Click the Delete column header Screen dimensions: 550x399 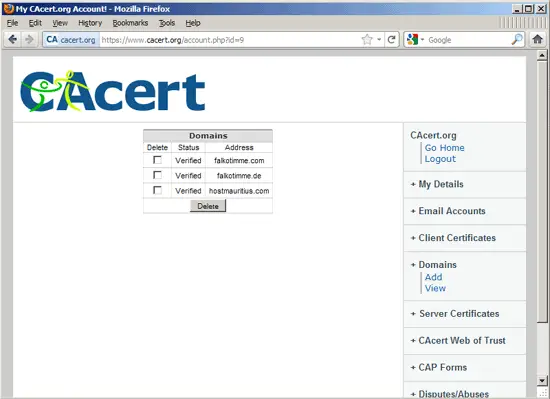pos(157,147)
